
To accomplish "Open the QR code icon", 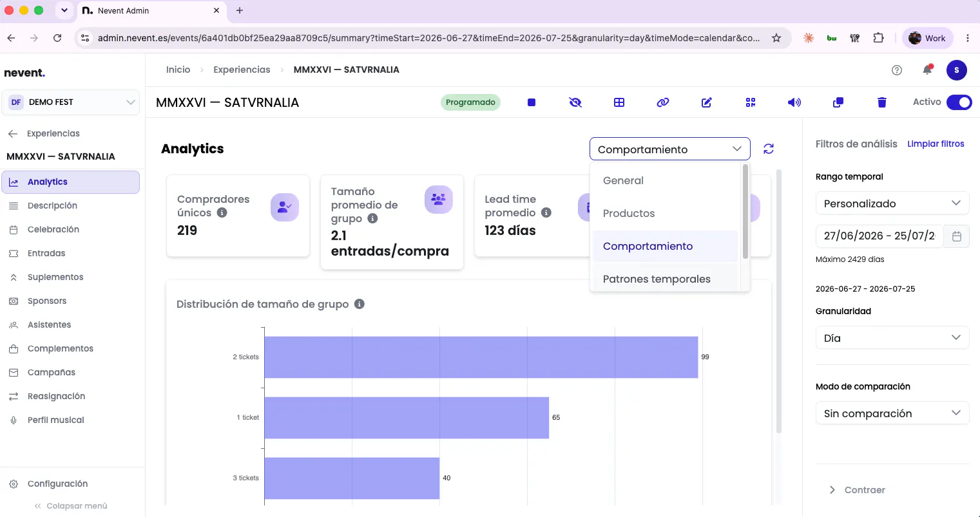I will (751, 102).
